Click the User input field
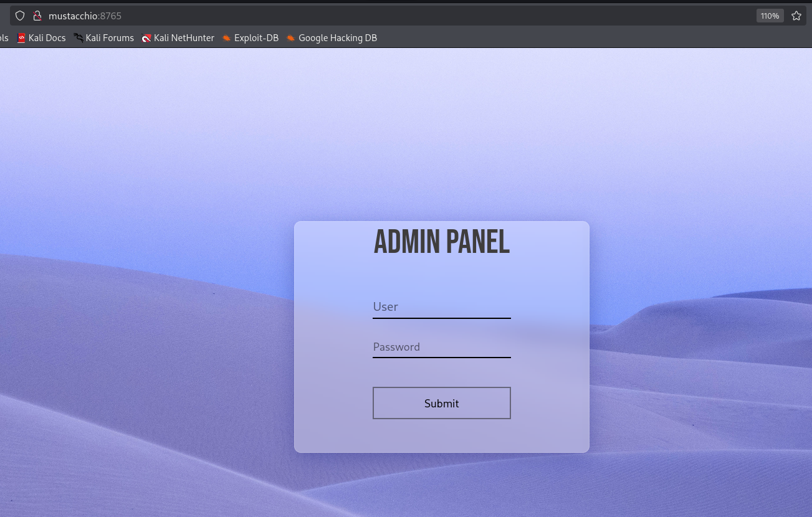The height and width of the screenshot is (517, 812). 441,307
